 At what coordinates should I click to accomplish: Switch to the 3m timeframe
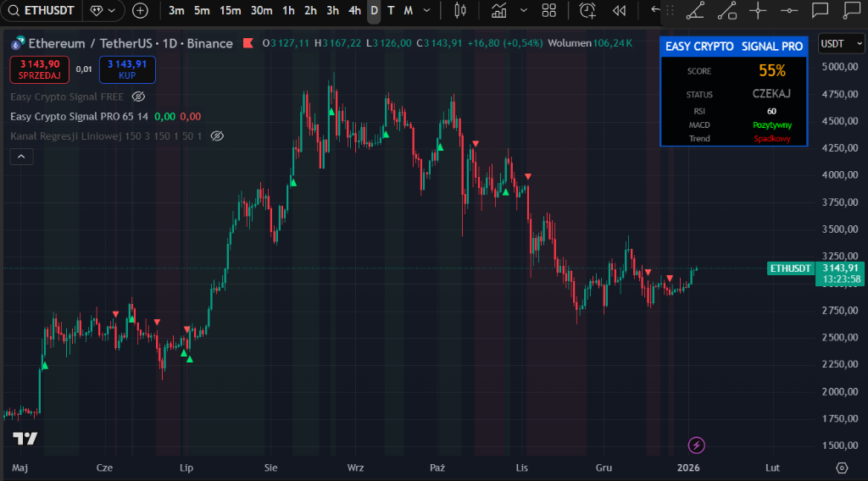pyautogui.click(x=176, y=10)
